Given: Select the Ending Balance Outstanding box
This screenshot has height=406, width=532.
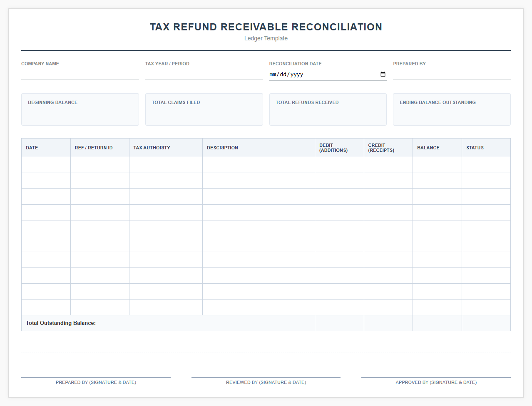Looking at the screenshot, I should click(x=452, y=109).
